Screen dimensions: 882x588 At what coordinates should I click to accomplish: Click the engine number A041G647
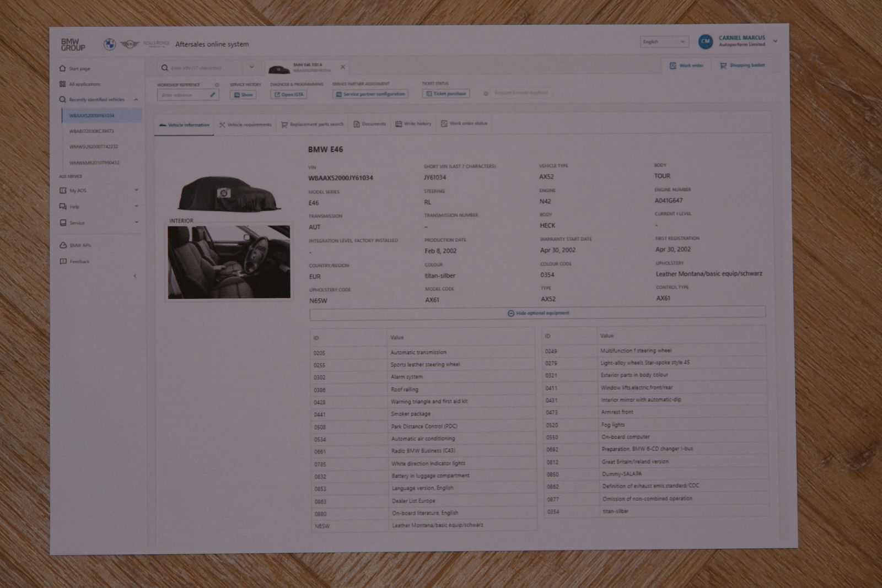(x=669, y=201)
